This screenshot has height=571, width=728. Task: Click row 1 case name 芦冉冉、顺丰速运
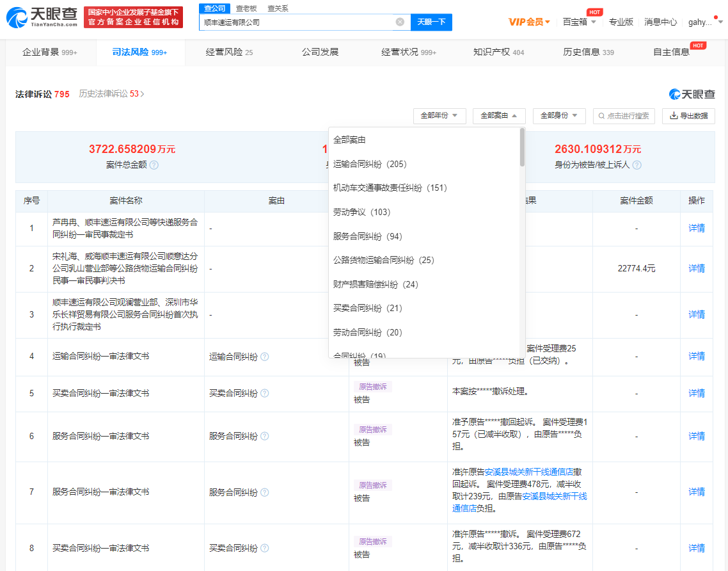125,229
